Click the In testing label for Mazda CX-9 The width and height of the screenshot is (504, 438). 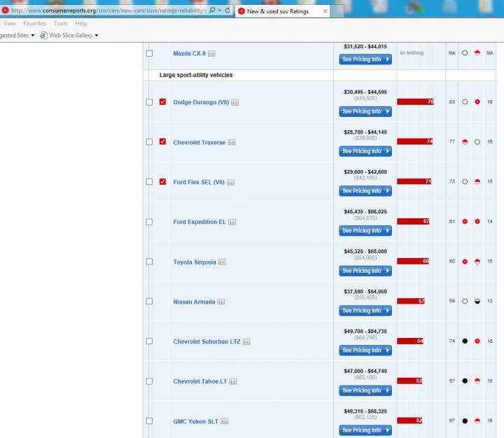click(412, 52)
